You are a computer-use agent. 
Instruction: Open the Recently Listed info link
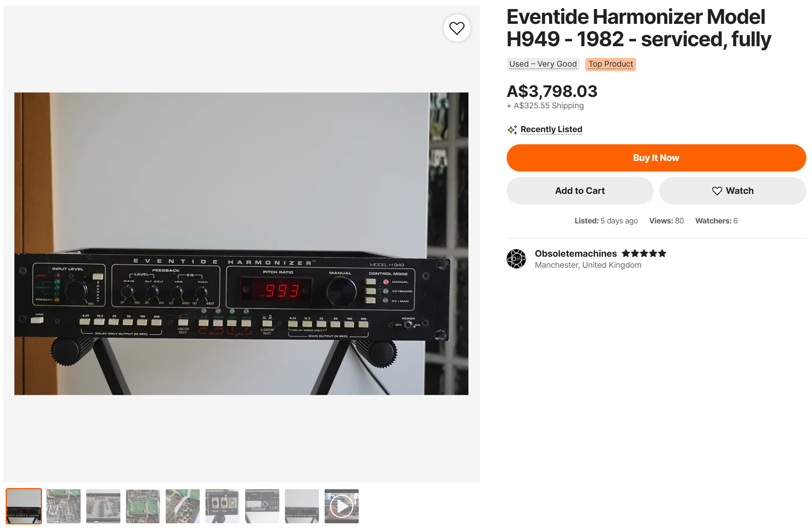tap(551, 129)
